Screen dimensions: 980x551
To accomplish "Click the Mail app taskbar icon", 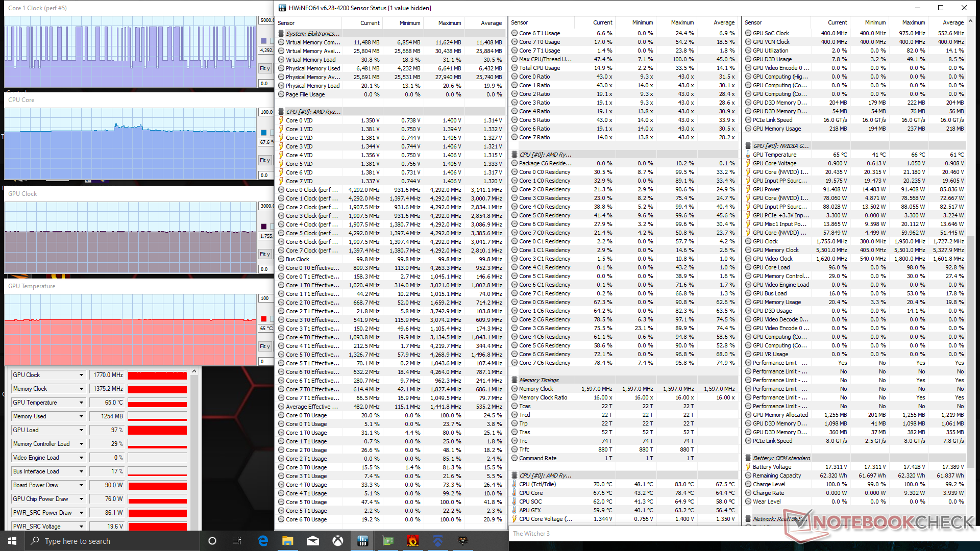I will pyautogui.click(x=313, y=541).
